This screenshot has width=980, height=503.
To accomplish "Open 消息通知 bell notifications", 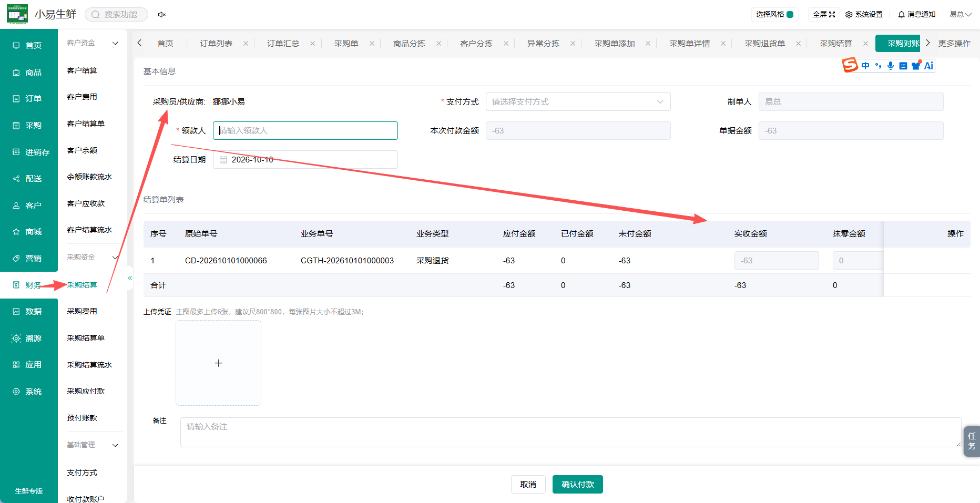I will (x=916, y=15).
